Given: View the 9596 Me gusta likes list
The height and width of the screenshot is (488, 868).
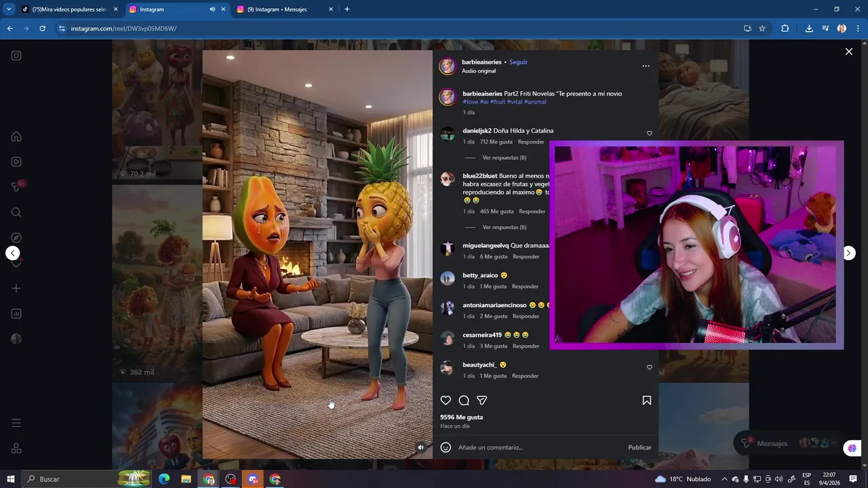Looking at the screenshot, I should pyautogui.click(x=462, y=418).
